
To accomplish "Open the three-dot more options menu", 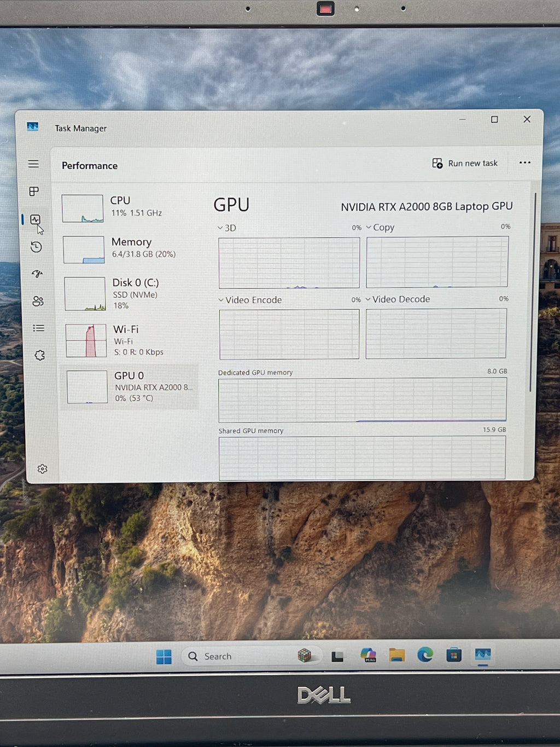I will coord(525,163).
